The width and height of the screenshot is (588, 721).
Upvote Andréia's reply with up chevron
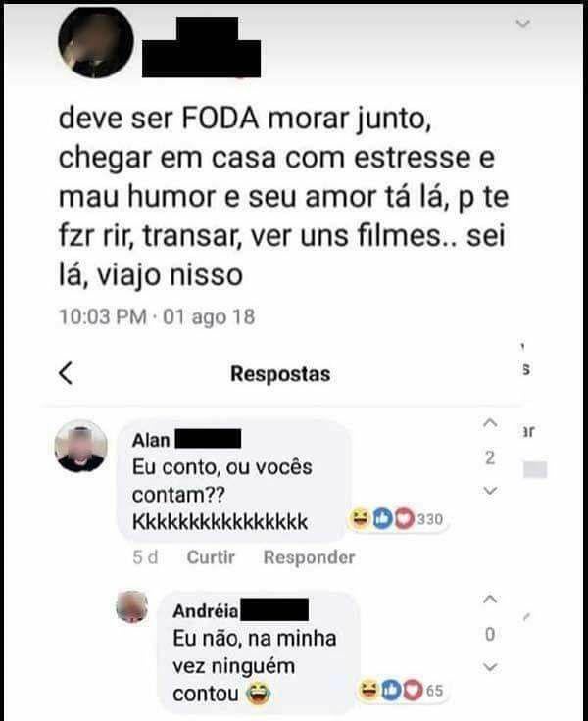490,600
